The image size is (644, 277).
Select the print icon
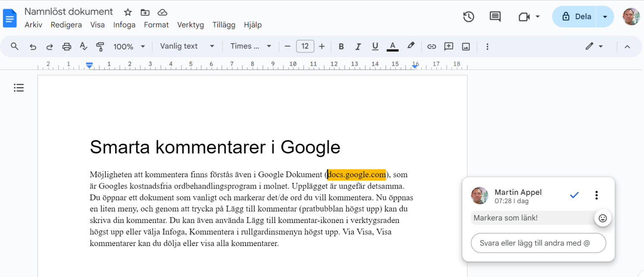pyautogui.click(x=67, y=46)
